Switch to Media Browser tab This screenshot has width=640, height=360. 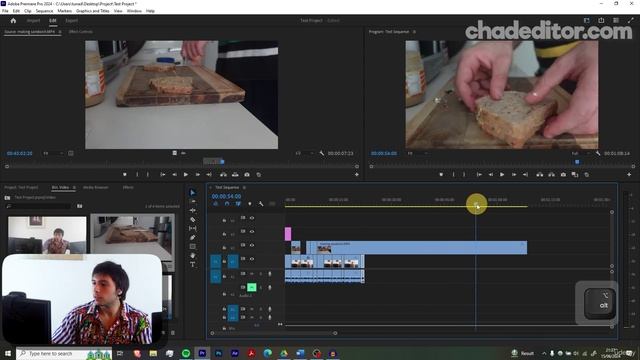[x=96, y=187]
